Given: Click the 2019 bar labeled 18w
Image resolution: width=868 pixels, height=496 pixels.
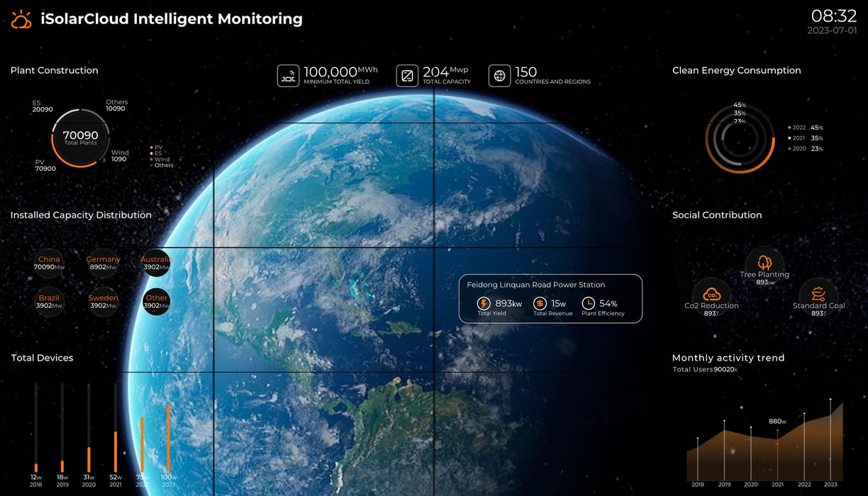Looking at the screenshot, I should click(62, 427).
